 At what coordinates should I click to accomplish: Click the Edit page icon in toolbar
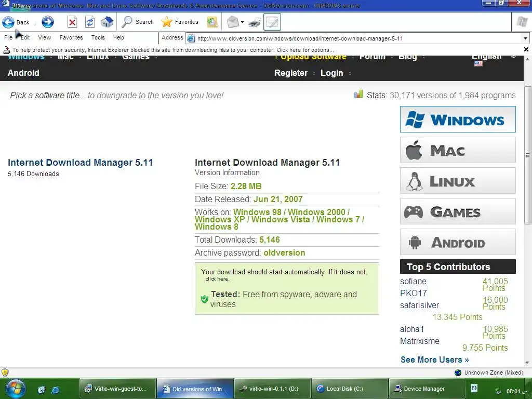[272, 22]
